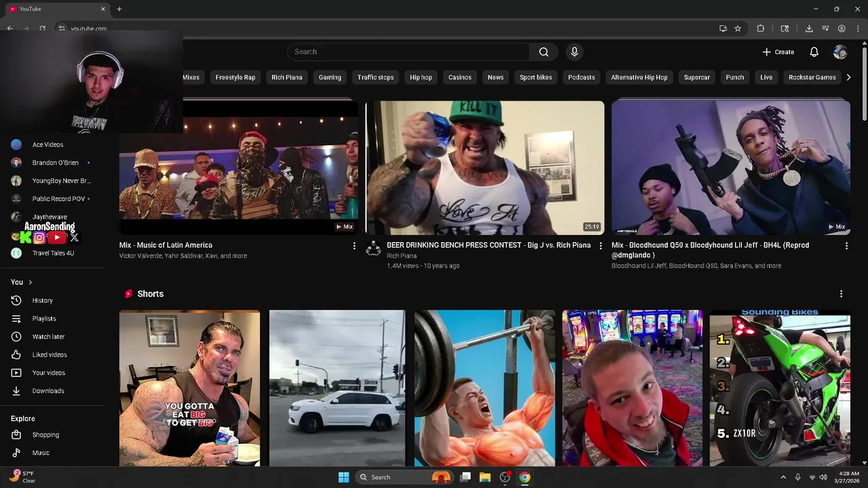Open the Rich Piana channel name link
The height and width of the screenshot is (488, 868).
tap(401, 256)
